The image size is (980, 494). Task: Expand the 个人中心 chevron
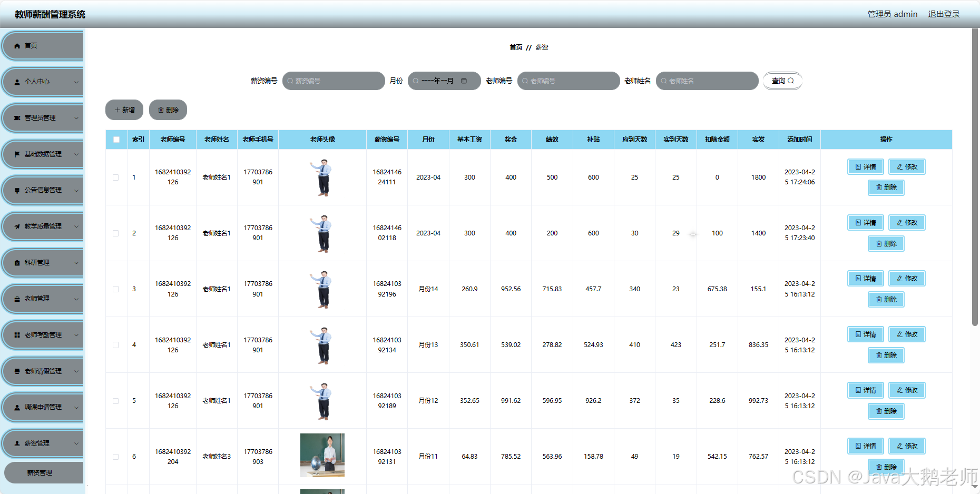76,82
